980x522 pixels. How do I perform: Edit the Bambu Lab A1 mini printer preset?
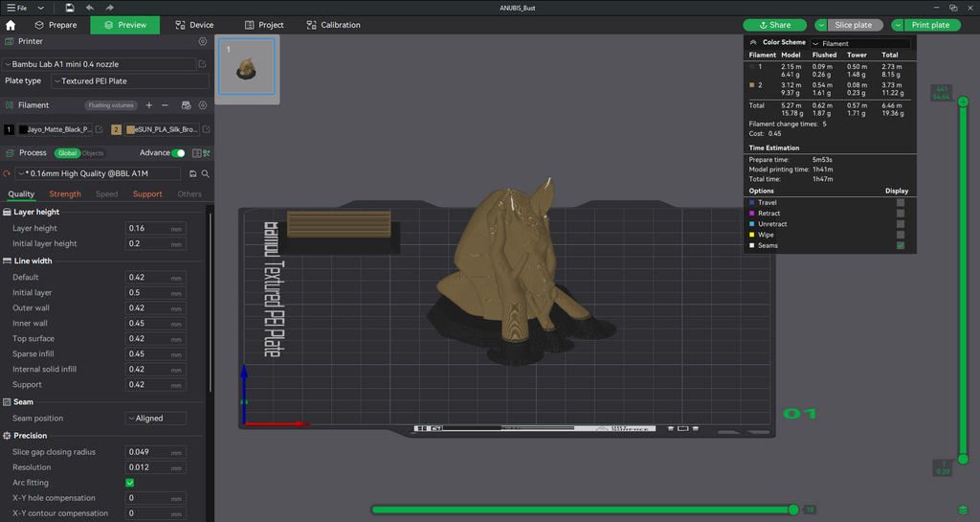[202, 64]
